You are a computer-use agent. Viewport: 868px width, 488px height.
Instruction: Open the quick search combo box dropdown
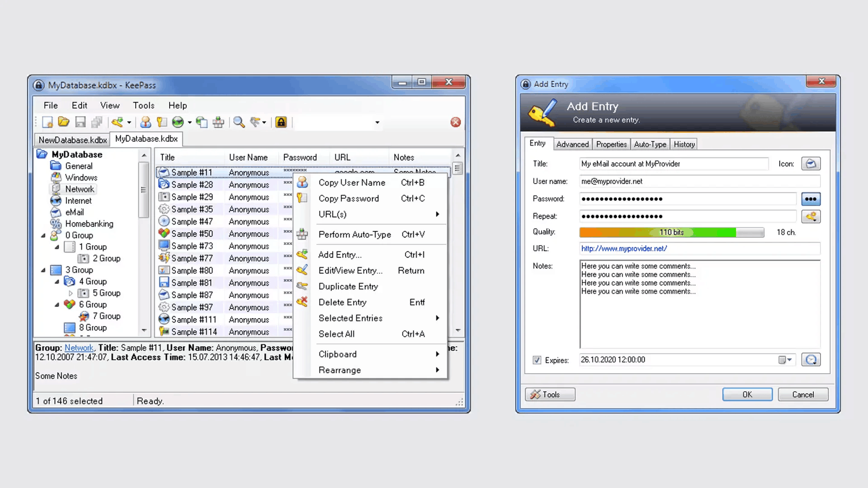(377, 122)
